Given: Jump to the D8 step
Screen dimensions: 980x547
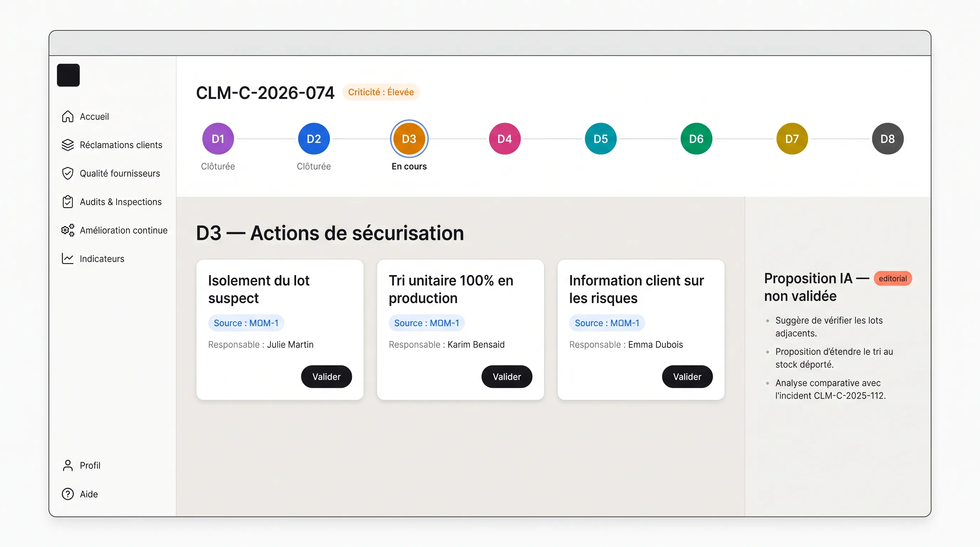Looking at the screenshot, I should pos(887,139).
